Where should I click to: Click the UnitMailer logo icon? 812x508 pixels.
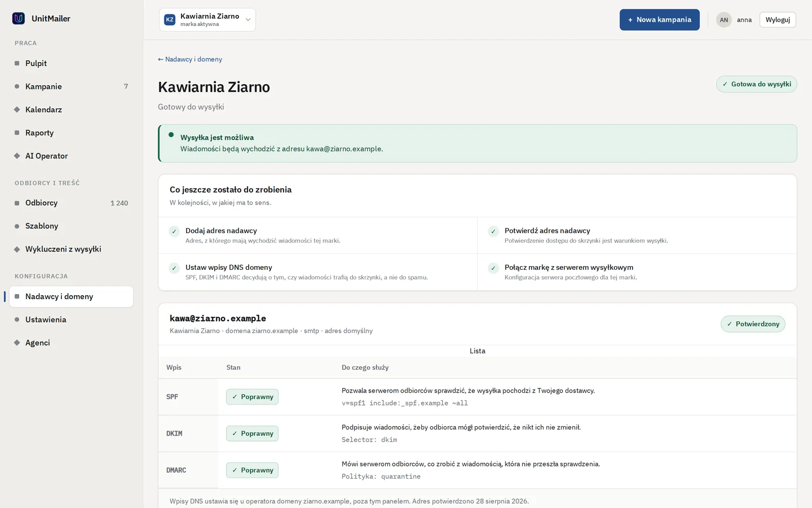point(19,19)
